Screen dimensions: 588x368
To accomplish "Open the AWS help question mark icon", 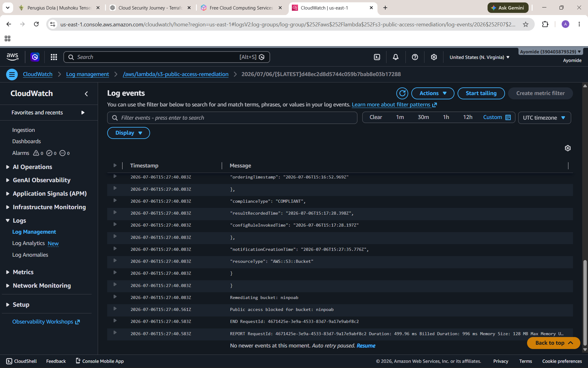I will click(415, 57).
